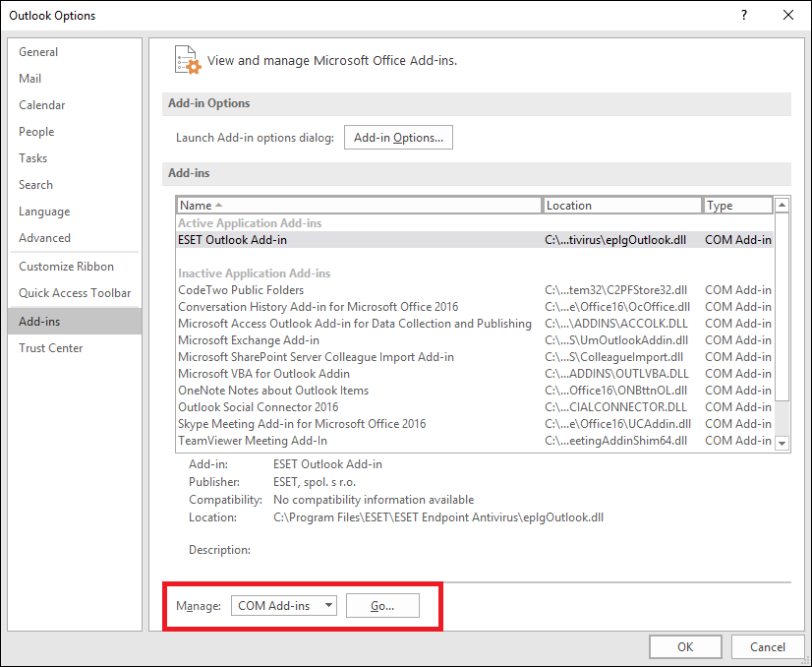Switch to Calendar options
The width and height of the screenshot is (812, 667).
[75, 105]
